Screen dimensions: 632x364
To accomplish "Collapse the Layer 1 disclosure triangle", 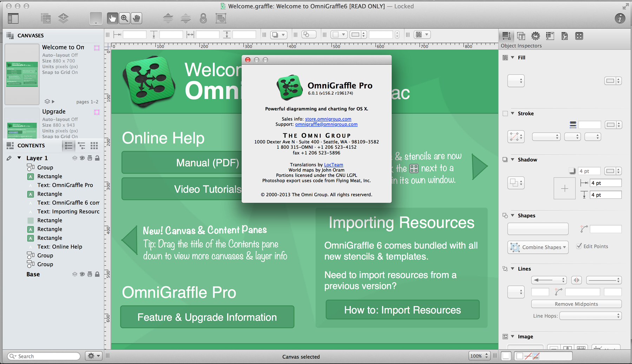I will click(19, 158).
